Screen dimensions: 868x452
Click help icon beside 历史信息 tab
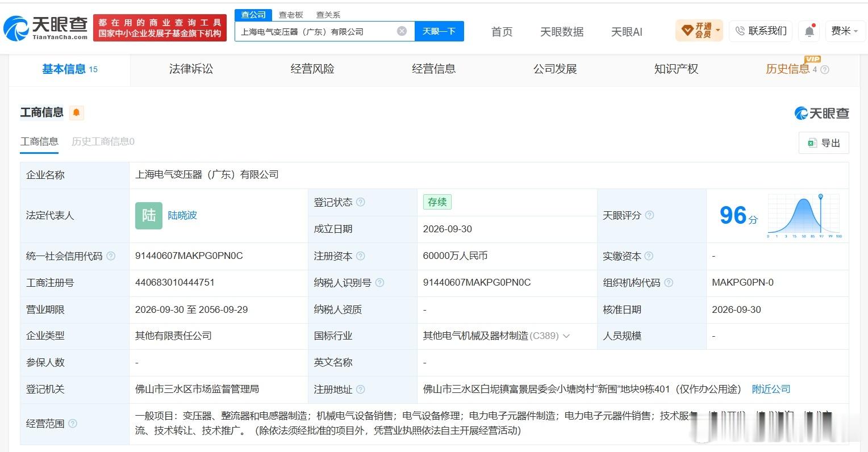click(x=825, y=70)
